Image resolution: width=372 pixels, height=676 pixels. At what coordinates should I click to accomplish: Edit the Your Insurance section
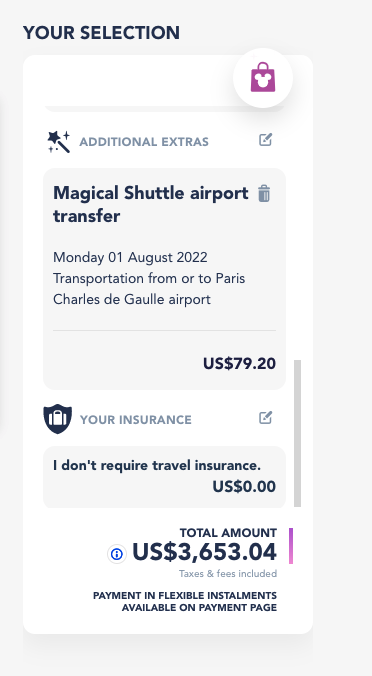coord(266,418)
